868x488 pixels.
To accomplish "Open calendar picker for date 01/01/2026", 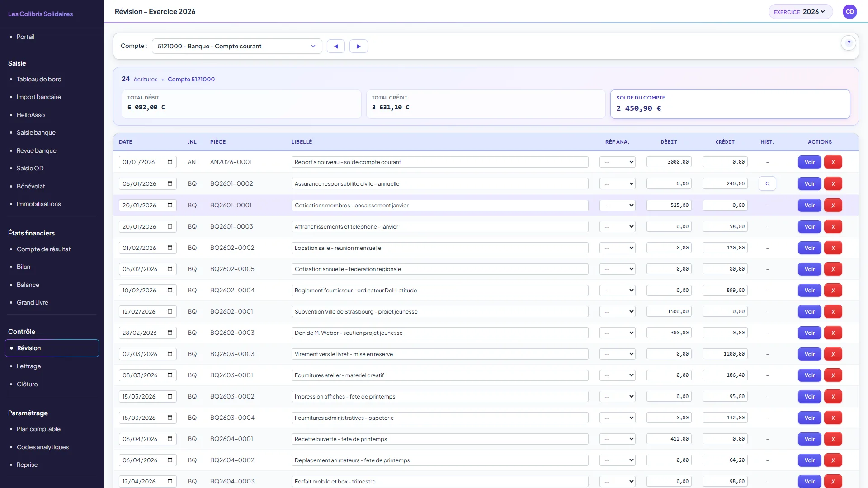I will (x=170, y=162).
